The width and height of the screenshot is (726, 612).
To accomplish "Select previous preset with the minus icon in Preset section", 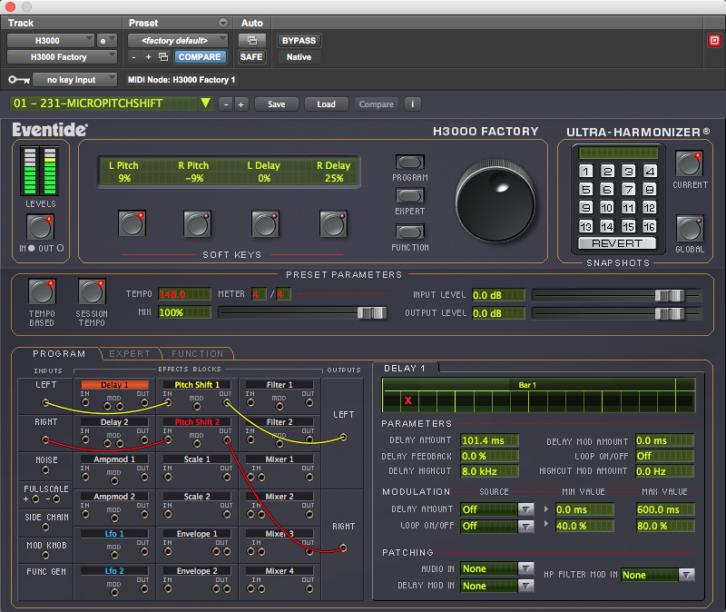I will tap(134, 57).
